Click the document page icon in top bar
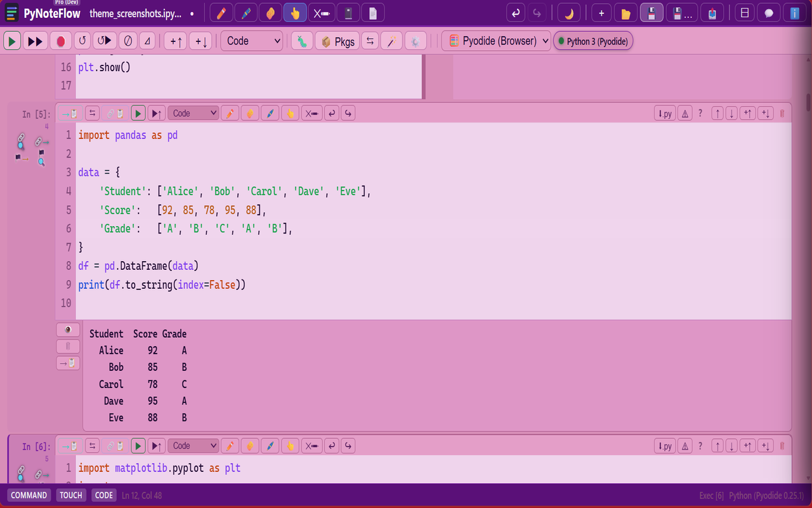Screen dimensions: 812x508 coord(373,13)
